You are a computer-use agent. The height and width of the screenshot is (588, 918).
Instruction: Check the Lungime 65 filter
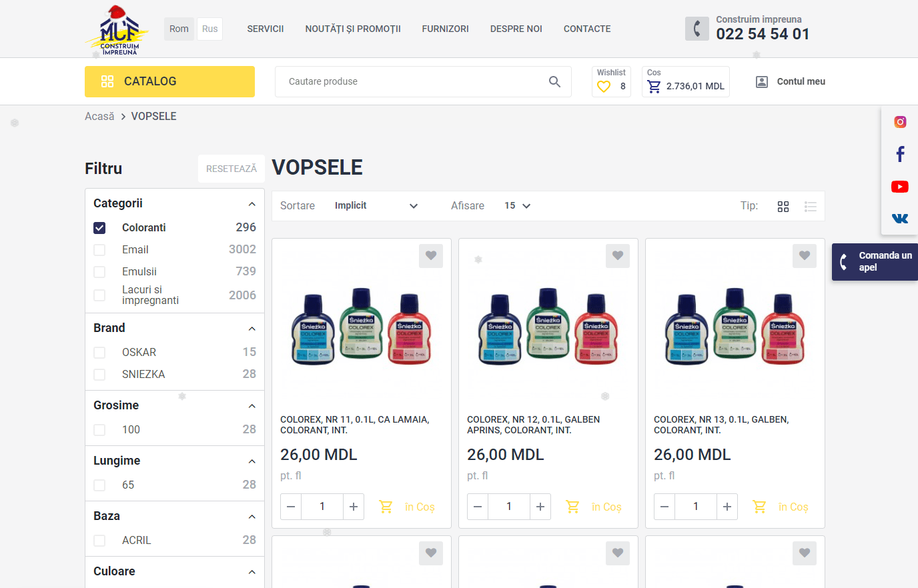99,485
